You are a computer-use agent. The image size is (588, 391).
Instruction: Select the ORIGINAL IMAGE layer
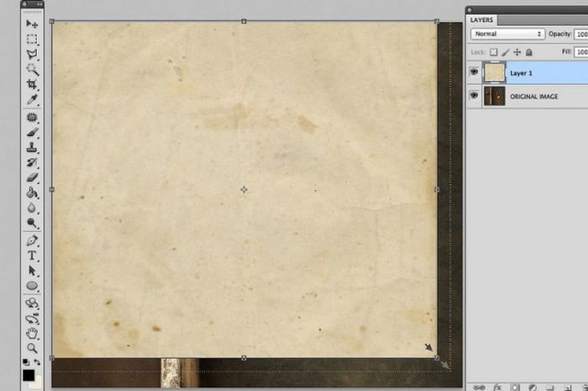[x=538, y=97]
